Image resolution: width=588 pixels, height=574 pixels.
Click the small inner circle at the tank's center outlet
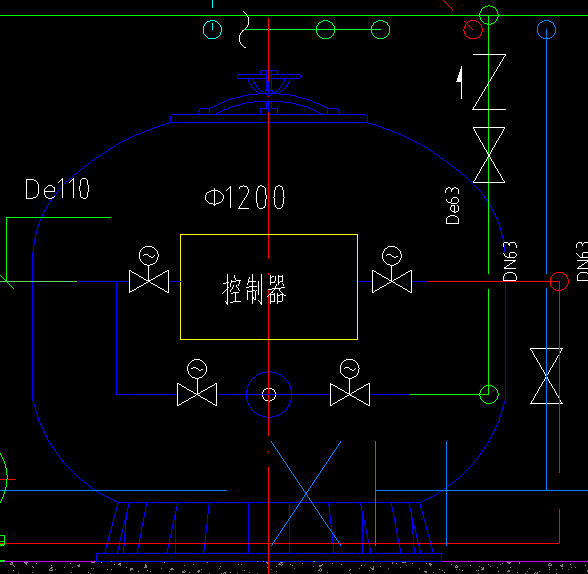[269, 394]
